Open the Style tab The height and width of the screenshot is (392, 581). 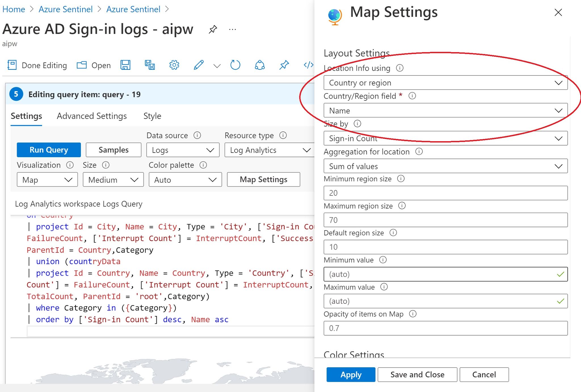152,116
